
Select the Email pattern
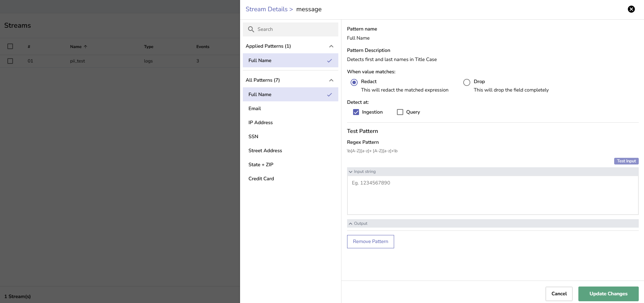255,109
